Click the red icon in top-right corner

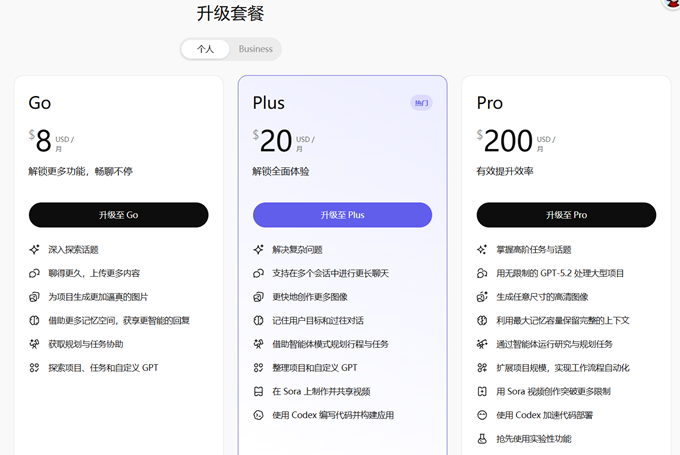point(672,3)
